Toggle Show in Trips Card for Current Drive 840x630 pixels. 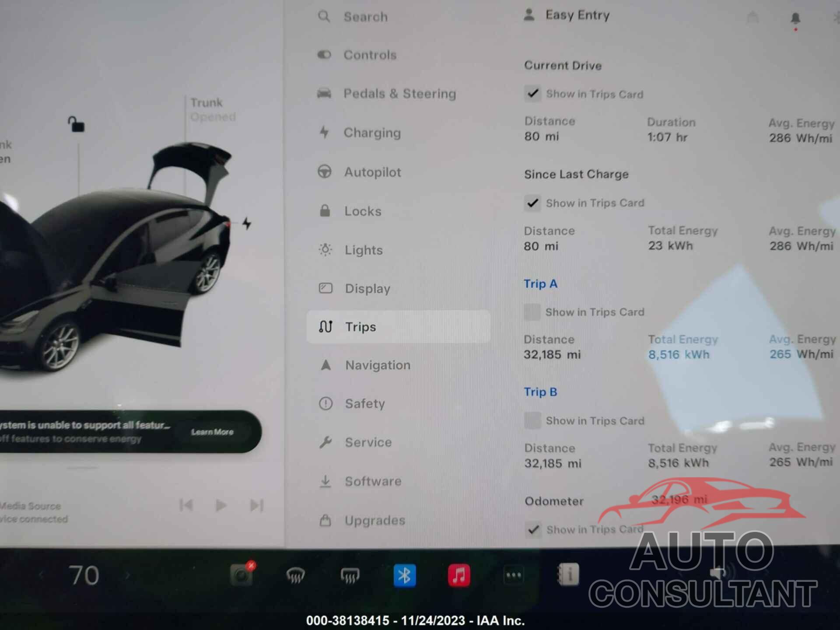point(533,93)
